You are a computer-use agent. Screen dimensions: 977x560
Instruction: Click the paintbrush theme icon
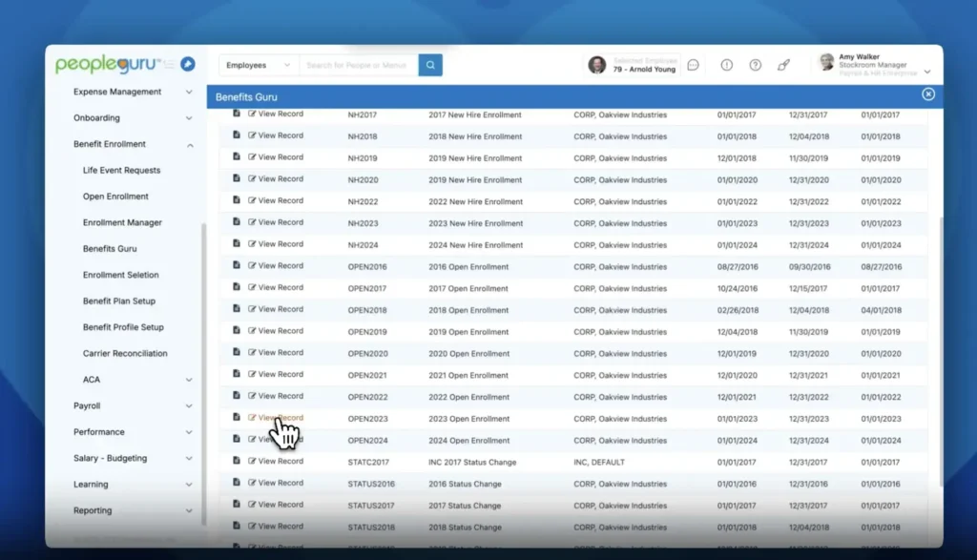(783, 65)
